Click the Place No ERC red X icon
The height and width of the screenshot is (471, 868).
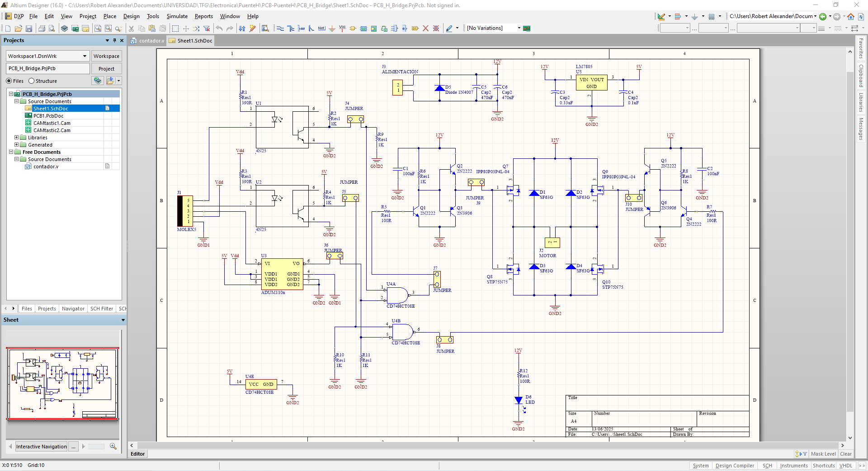pos(425,29)
